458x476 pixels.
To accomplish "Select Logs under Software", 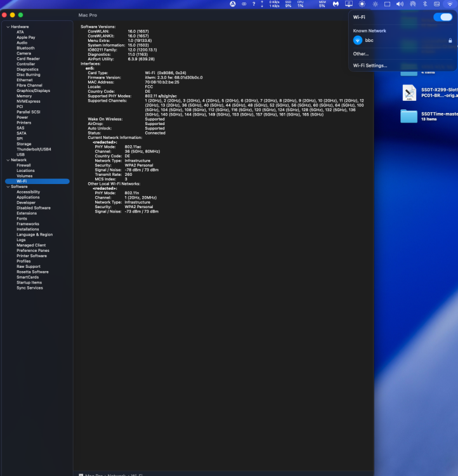I will point(21,240).
